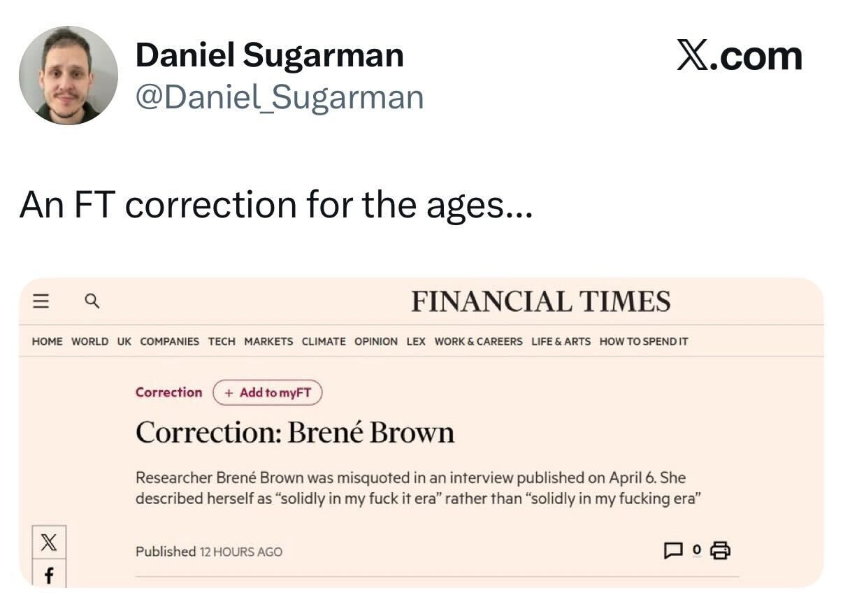The width and height of the screenshot is (843, 616).
Task: Share the article on X
Action: tap(50, 542)
